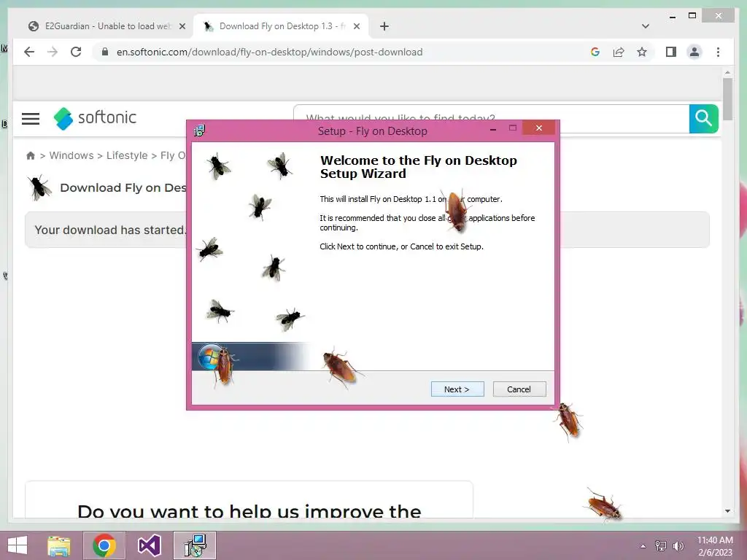Click the scrollbar up arrow
Image resolution: width=747 pixels, height=560 pixels.
[727, 72]
